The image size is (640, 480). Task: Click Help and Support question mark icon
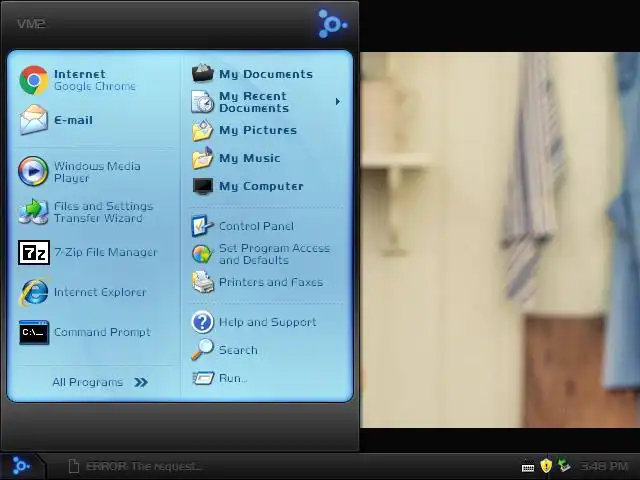click(202, 322)
